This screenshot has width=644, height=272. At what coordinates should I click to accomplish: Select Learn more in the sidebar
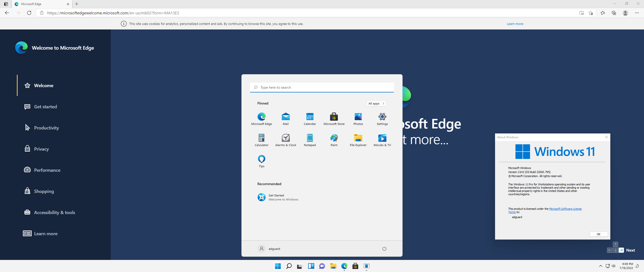coord(40,233)
